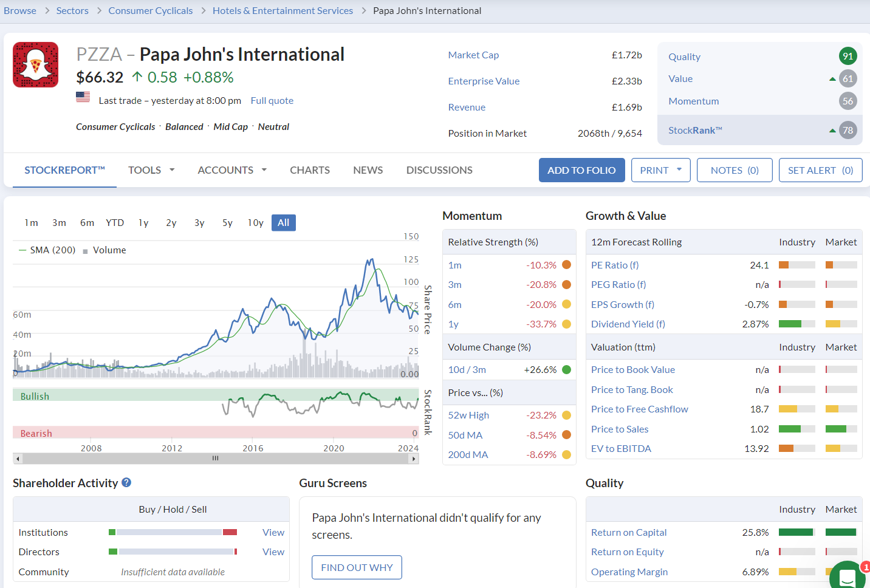Select the 5y chart range

pos(227,223)
